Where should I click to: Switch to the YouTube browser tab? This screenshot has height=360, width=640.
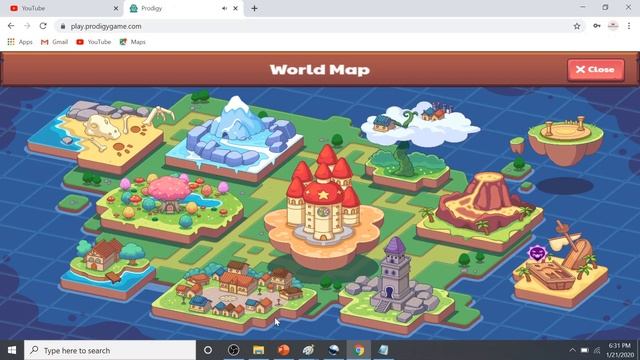click(x=61, y=8)
